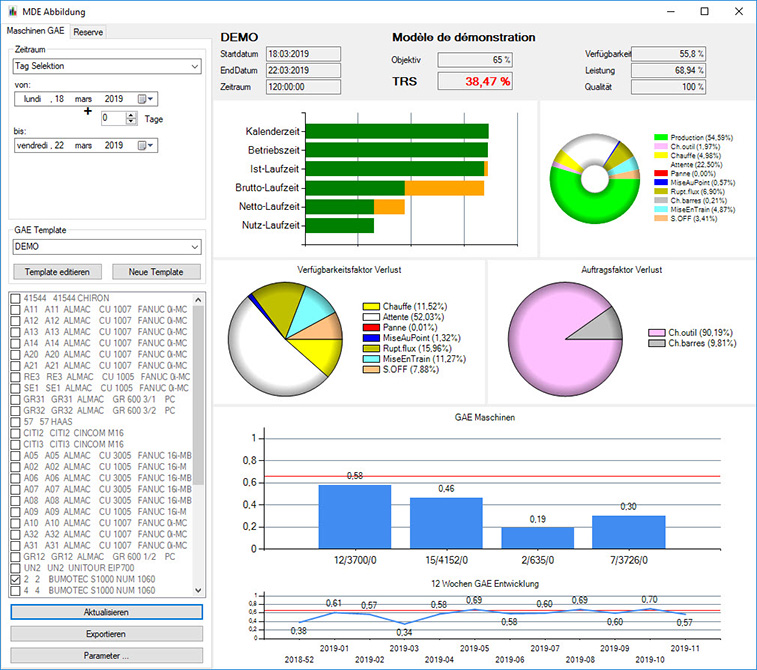Open the 'von' date calendar picker icon

[146, 99]
